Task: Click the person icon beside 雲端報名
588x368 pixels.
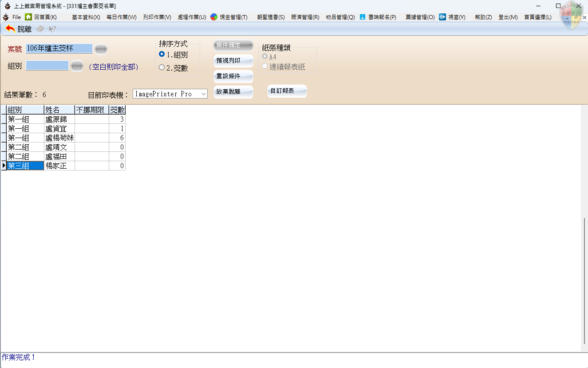Action: 363,17
